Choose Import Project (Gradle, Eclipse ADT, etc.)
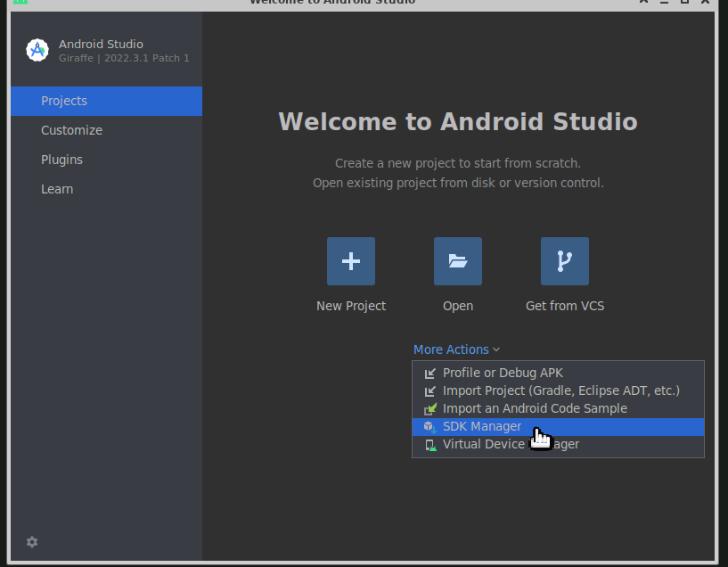Screen dimensions: 728x567 (x=558, y=391)
